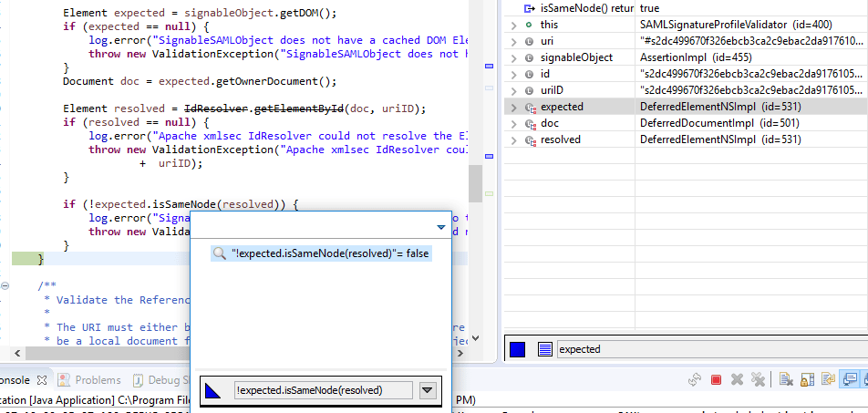Switch to the Problems tab
Image resolution: width=868 pixels, height=413 pixels.
tap(98, 380)
